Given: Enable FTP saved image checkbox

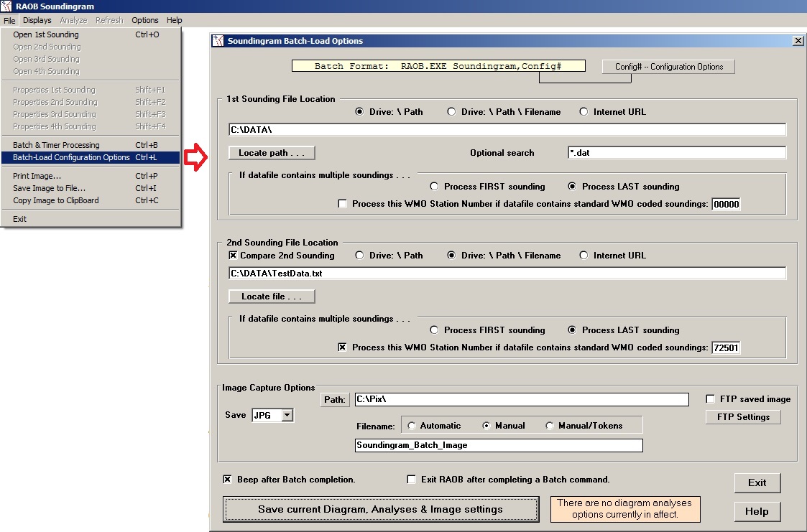Looking at the screenshot, I should [x=710, y=399].
